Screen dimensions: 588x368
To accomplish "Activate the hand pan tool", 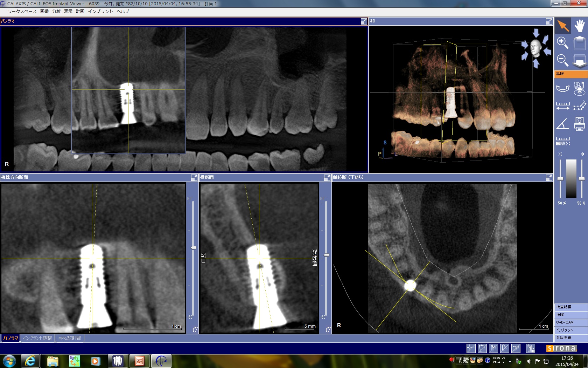I will [x=580, y=26].
